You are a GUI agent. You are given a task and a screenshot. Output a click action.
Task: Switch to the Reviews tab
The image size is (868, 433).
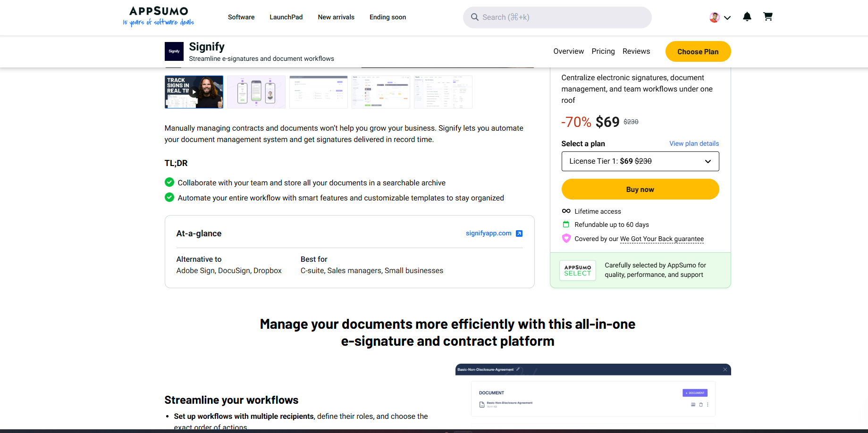pyautogui.click(x=636, y=51)
